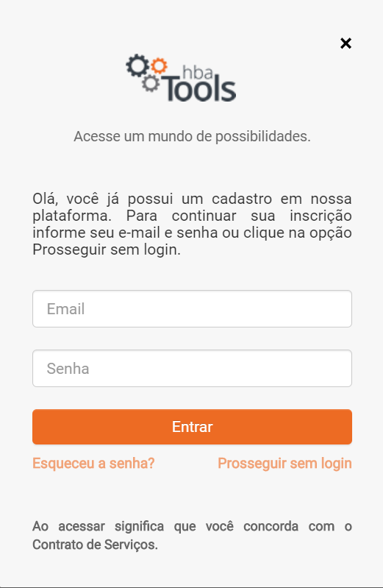Click the small gray gear in logo
Image resolution: width=383 pixels, height=588 pixels.
click(151, 83)
